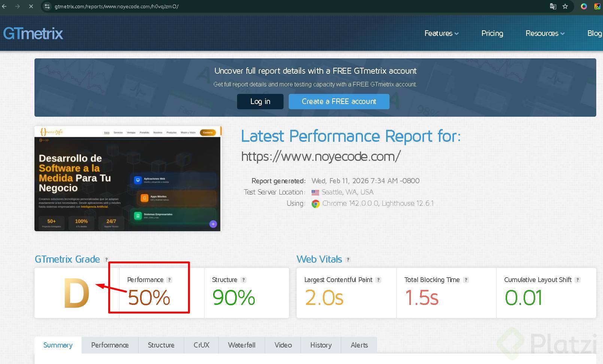Open help icon beside Structure score

point(243,280)
